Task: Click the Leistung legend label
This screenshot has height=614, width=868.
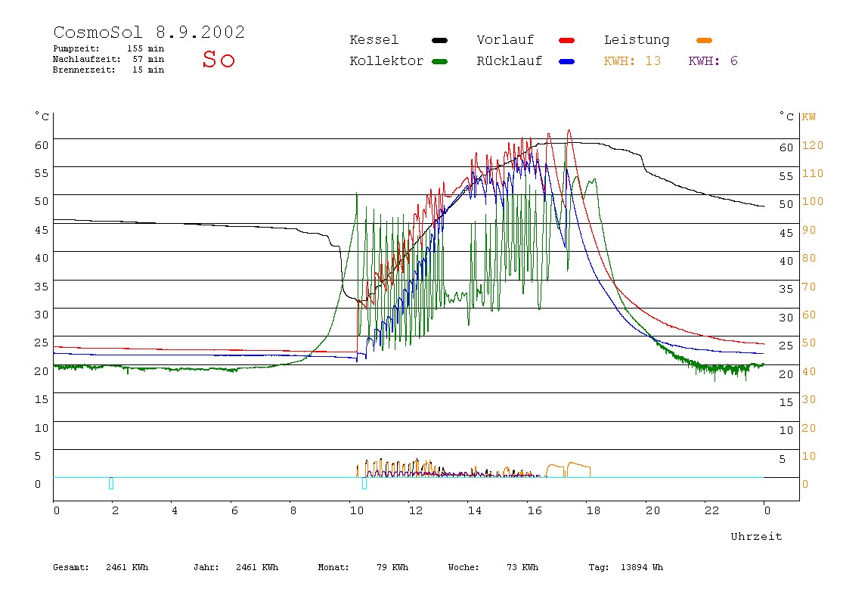Action: pos(637,40)
